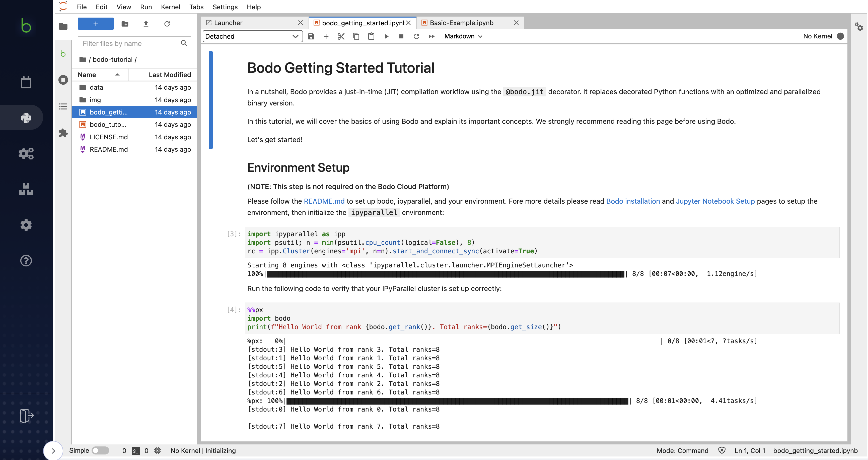The height and width of the screenshot is (460, 868).
Task: Open the green Bodo panel icon
Action: [63, 53]
